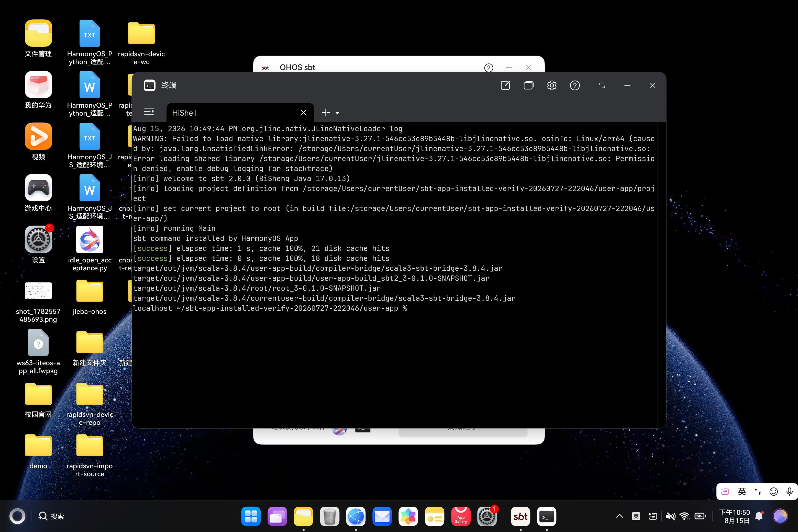Open terminal settings gear
Viewport: 798px width, 532px height.
552,85
